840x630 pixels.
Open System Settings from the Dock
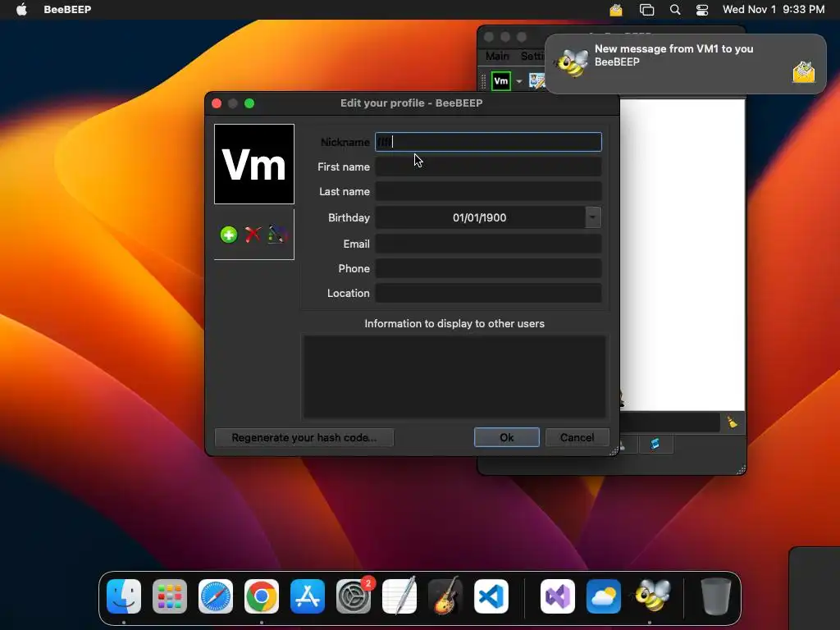[x=354, y=596]
